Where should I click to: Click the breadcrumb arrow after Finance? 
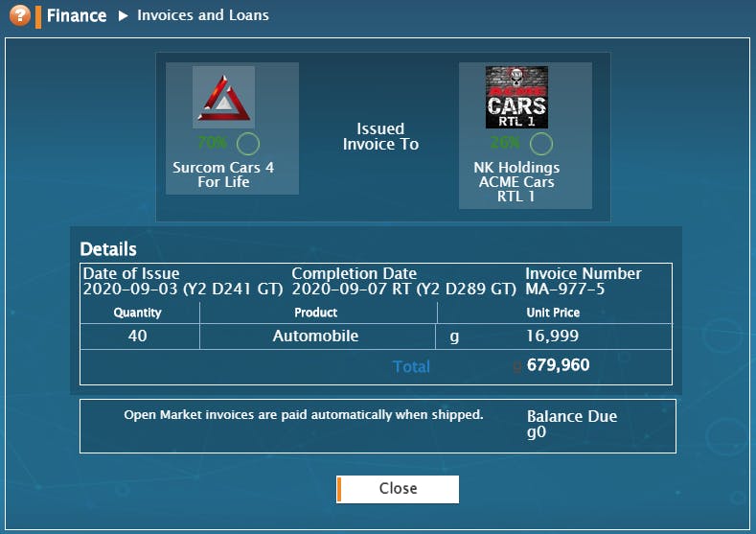(x=123, y=16)
